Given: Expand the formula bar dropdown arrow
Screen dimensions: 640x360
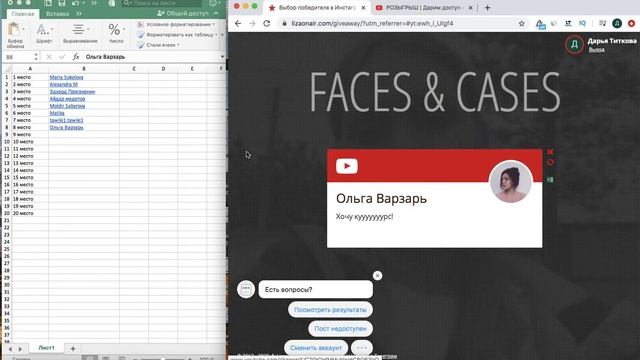Looking at the screenshot, I should point(222,57).
